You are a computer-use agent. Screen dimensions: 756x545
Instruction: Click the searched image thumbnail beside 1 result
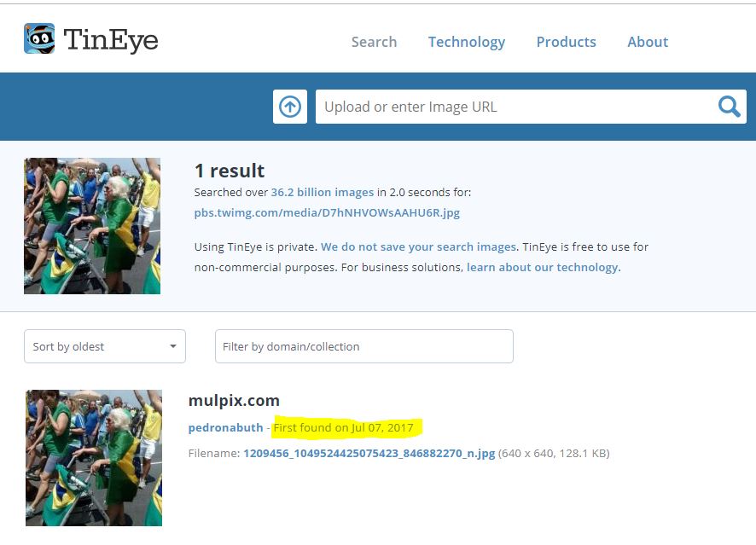point(92,226)
